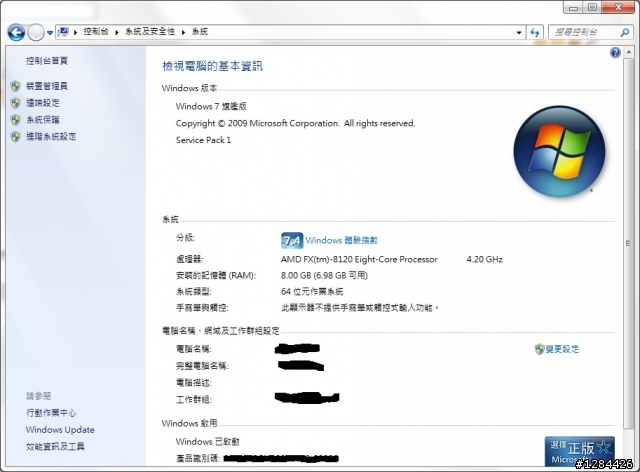Click the magnifier search icon
This screenshot has height=472, width=640.
(x=624, y=32)
